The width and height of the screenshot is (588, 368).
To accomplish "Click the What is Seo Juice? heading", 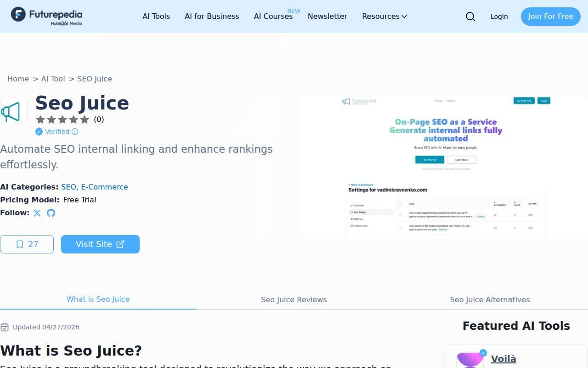I will click(71, 351).
